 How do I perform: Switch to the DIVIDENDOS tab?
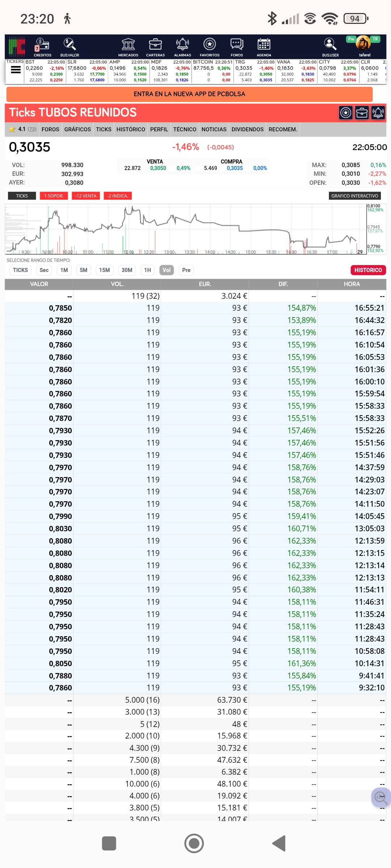[247, 129]
